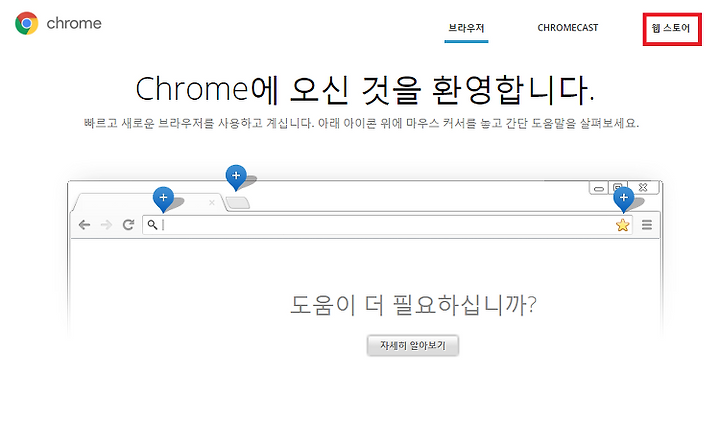Image resolution: width=720 pixels, height=446 pixels.
Task: Click the yellow bookmark star icon
Action: [623, 225]
